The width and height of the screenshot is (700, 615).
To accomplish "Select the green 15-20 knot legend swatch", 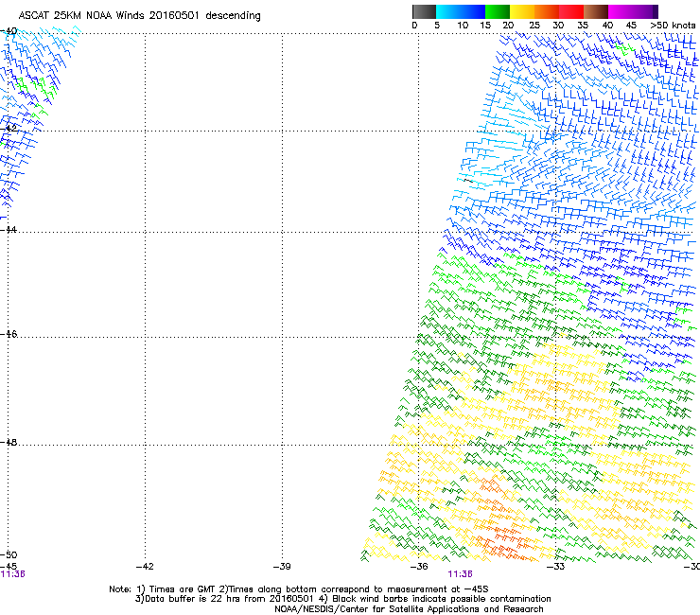I will click(498, 11).
